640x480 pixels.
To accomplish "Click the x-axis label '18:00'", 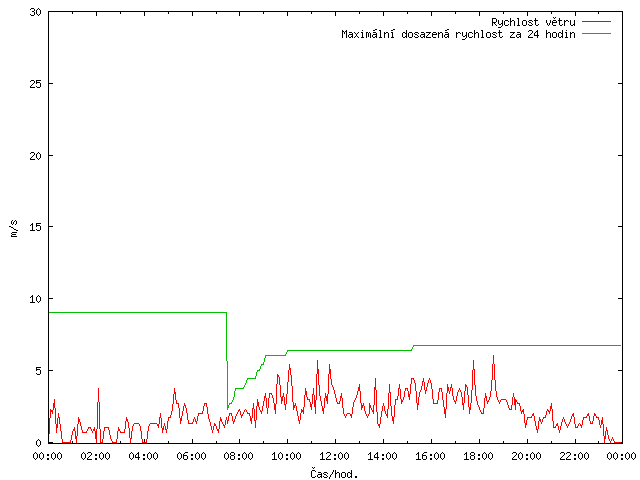I will [x=478, y=456].
